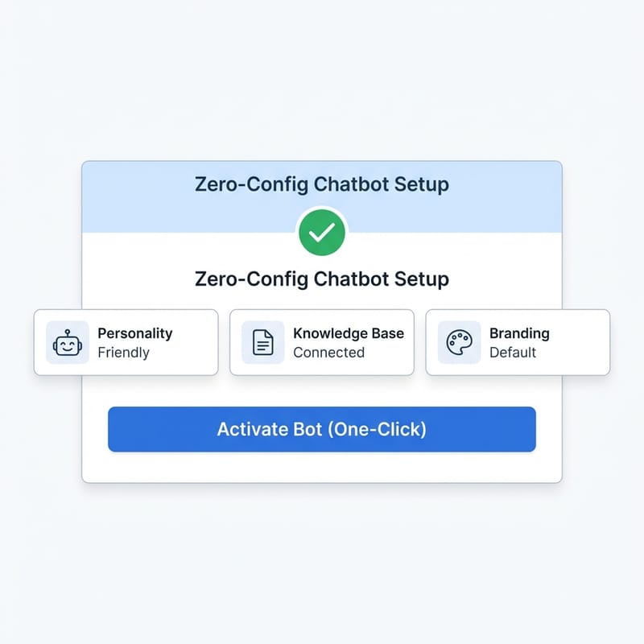This screenshot has height=644, width=644.
Task: Click the success check badge above the title
Action: tap(321, 232)
